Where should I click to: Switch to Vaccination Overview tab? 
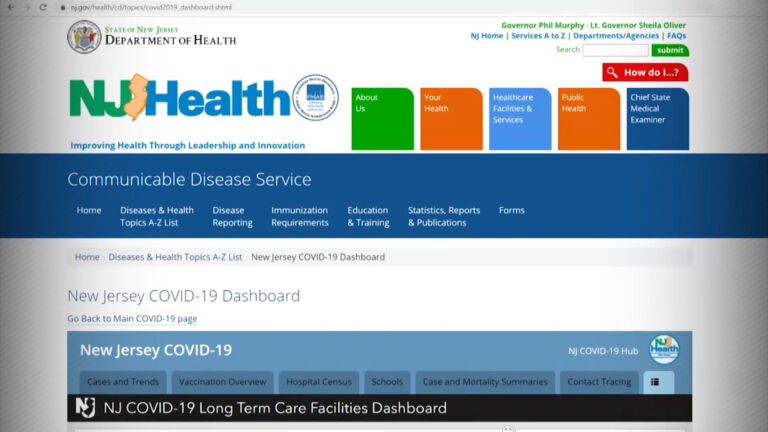tap(222, 382)
